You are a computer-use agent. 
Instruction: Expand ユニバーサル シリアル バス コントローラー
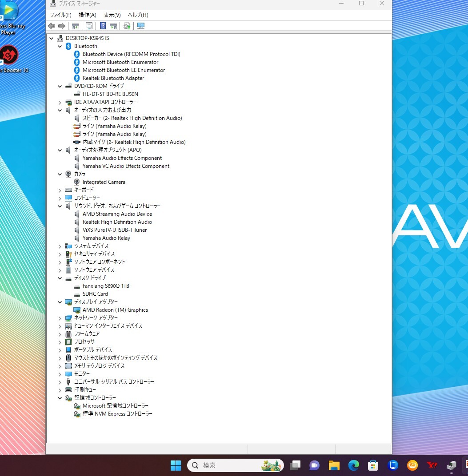click(x=60, y=382)
